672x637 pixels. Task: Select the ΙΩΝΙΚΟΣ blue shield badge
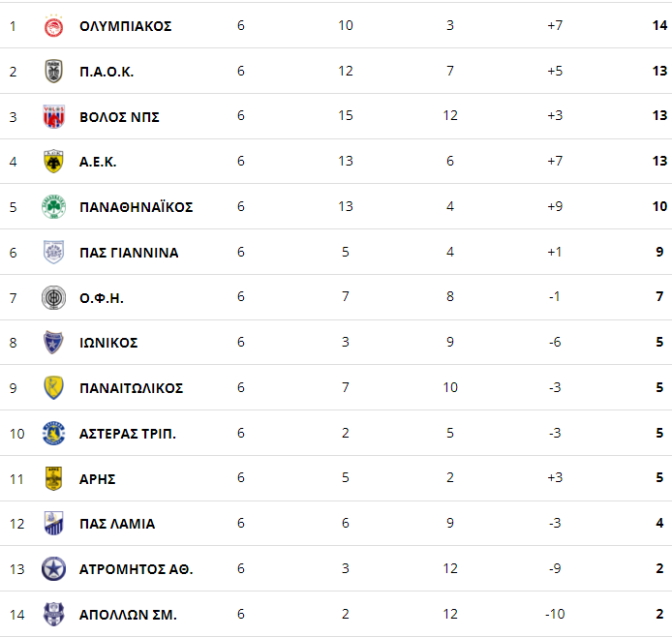click(53, 343)
